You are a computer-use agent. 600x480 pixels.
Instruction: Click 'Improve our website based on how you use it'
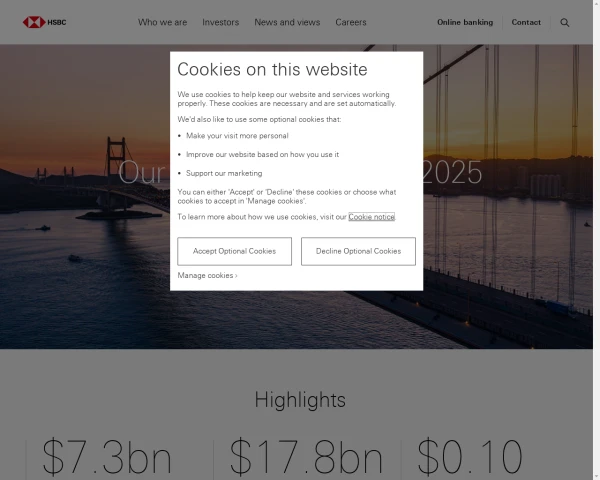tap(262, 154)
